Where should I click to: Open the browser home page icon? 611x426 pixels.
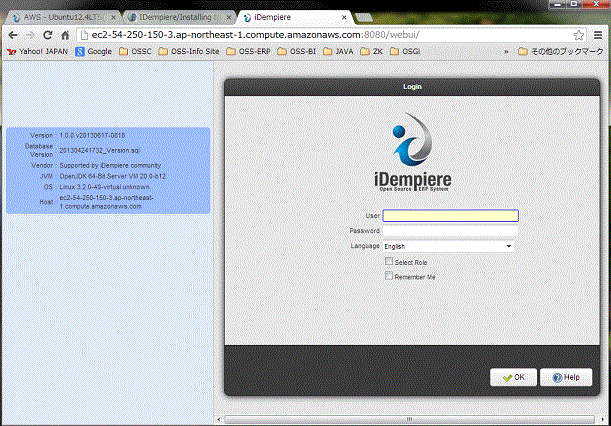coord(65,35)
